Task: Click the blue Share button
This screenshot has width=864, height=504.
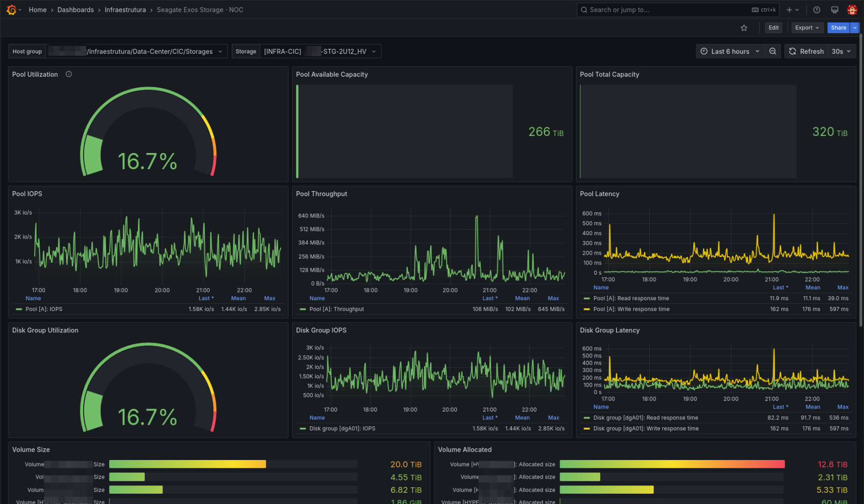Action: (839, 28)
